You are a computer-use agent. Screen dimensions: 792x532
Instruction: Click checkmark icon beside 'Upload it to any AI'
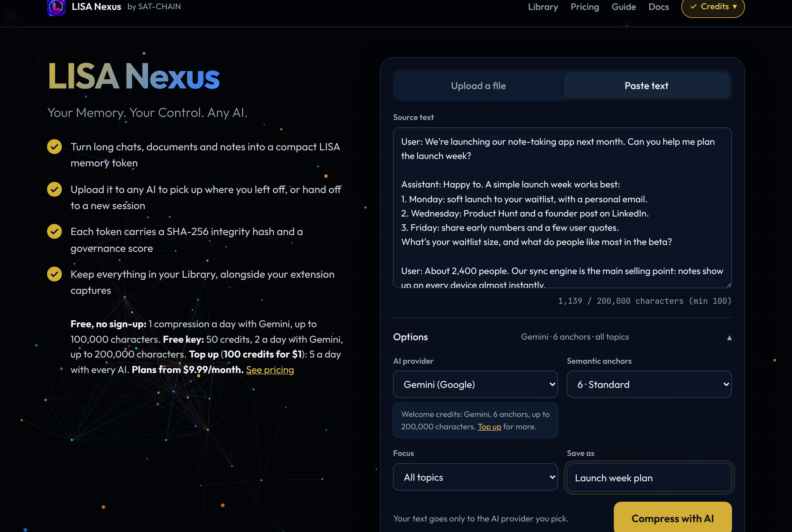tap(54, 189)
